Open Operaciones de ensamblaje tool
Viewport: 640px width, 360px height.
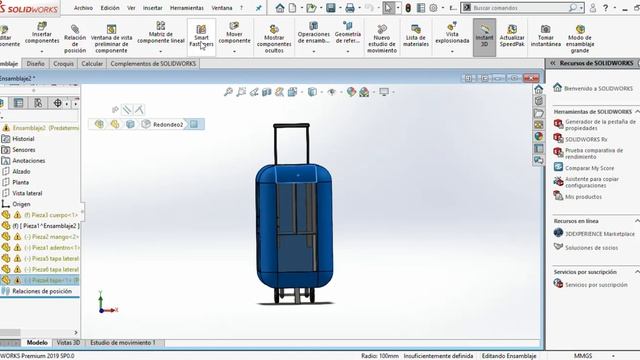coord(313,33)
